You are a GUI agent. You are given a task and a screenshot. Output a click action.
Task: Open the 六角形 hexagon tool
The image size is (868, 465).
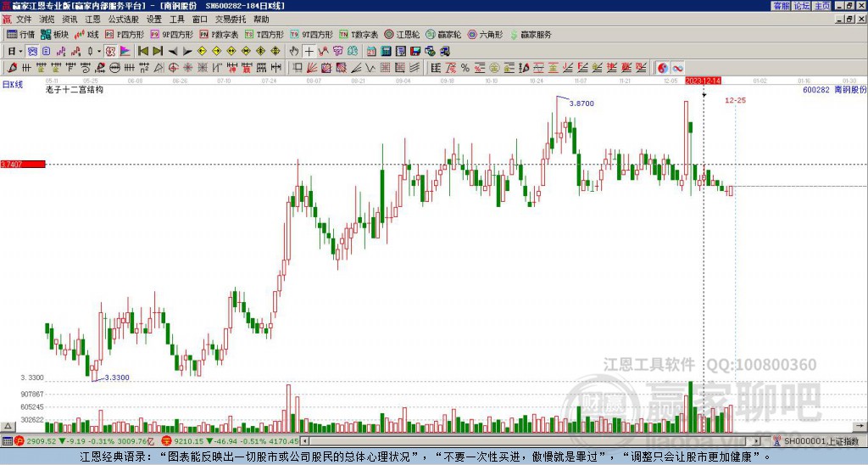click(x=485, y=34)
